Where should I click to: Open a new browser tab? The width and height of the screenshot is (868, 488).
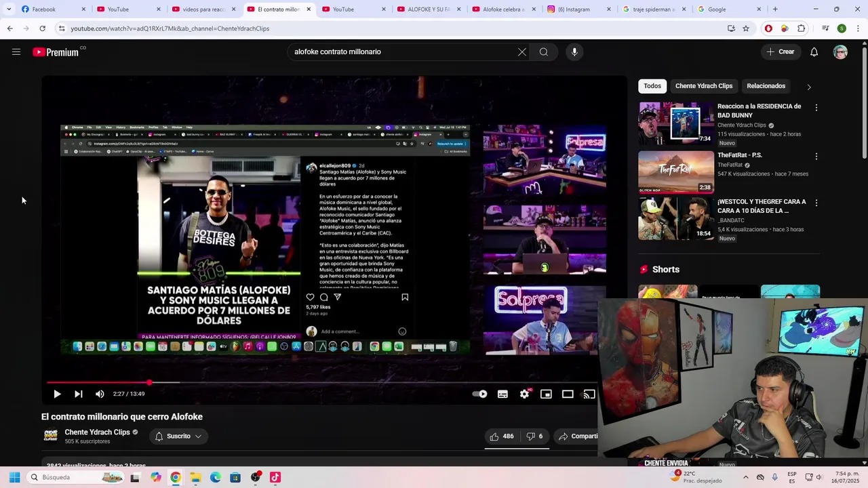point(775,9)
